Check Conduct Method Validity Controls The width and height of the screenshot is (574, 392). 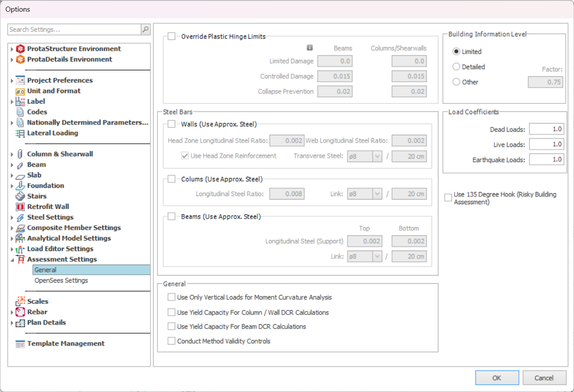172,341
